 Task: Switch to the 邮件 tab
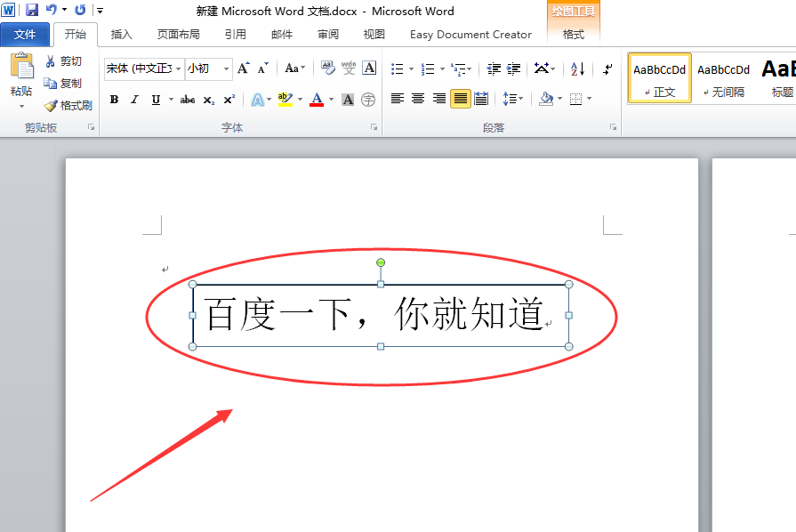tap(282, 35)
